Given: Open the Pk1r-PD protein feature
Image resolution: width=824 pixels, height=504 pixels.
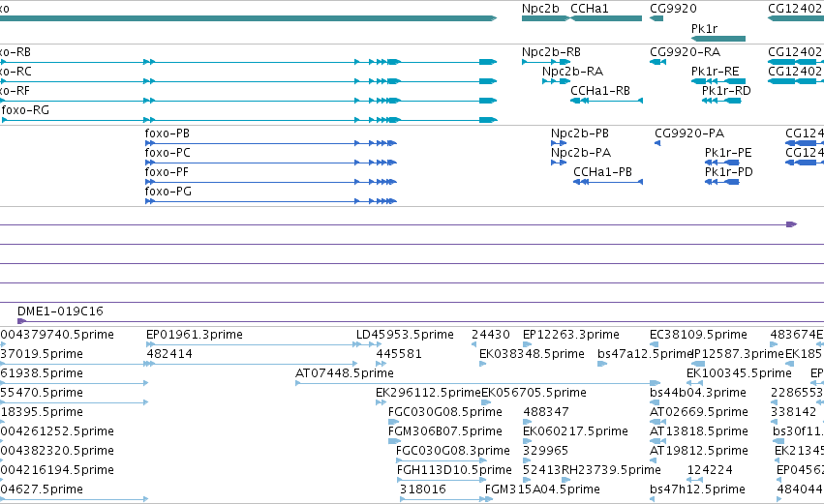Looking at the screenshot, I should [x=722, y=182].
